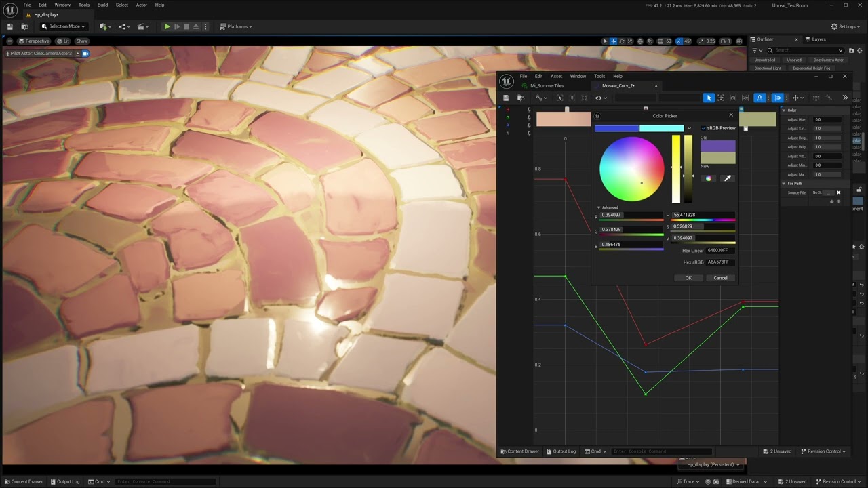
Task: Toggle the pin for the G curve channel
Action: click(528, 118)
